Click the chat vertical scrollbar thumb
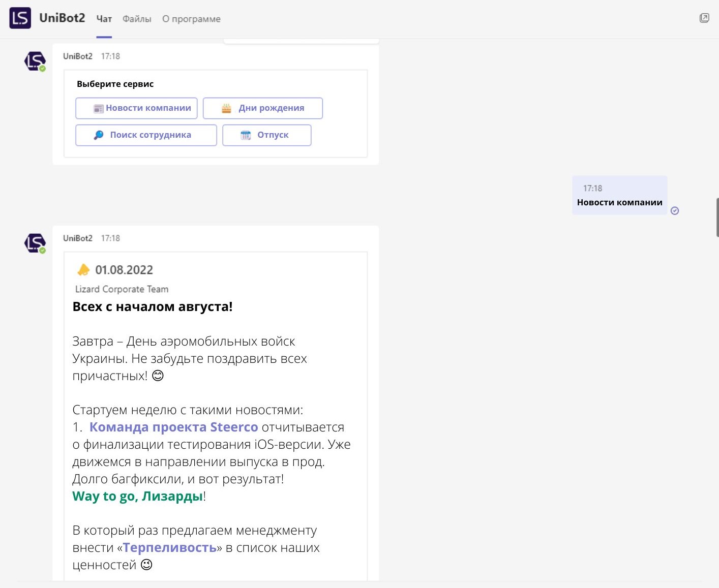 coord(717,218)
